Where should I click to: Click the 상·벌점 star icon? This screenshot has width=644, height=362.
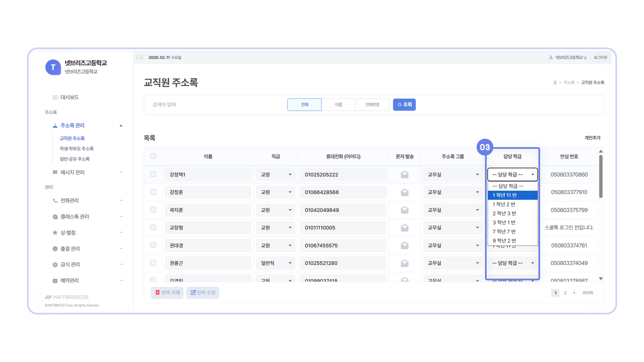[x=55, y=233]
